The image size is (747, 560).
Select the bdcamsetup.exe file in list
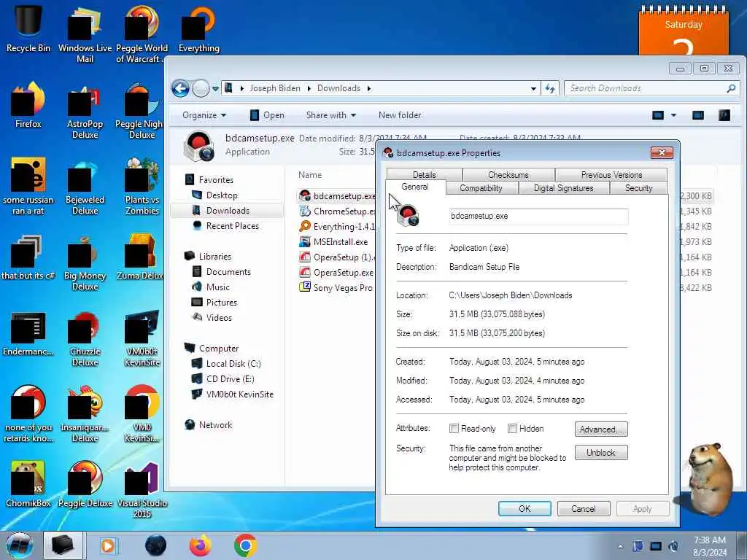click(x=338, y=195)
